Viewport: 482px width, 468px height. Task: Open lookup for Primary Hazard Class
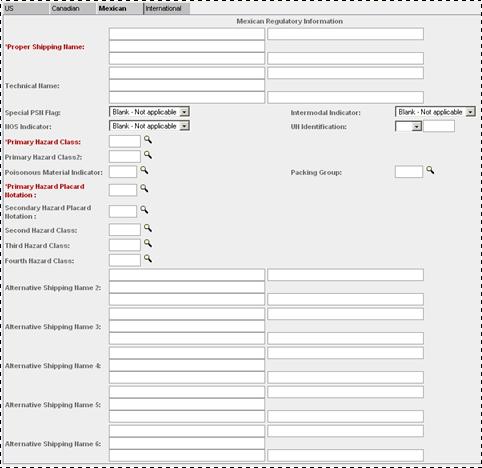click(148, 140)
